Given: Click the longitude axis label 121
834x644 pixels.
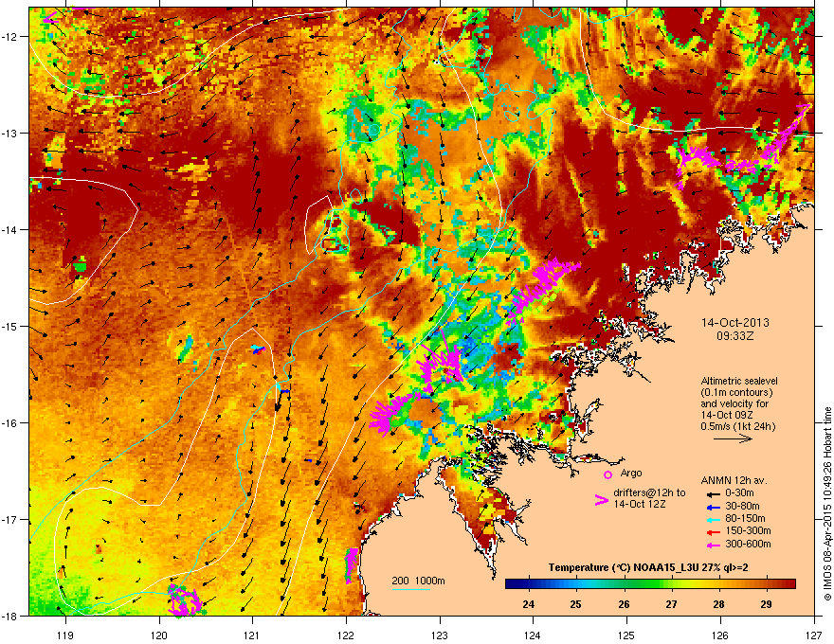Looking at the screenshot, I should tap(252, 635).
